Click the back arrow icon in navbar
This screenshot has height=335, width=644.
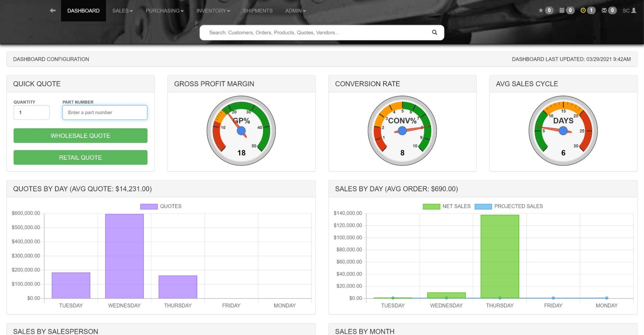[53, 11]
